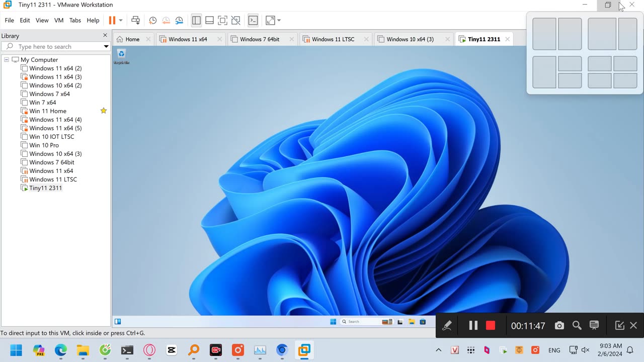This screenshot has width=644, height=362.
Task: Open the Tabs menu
Action: 75,21
